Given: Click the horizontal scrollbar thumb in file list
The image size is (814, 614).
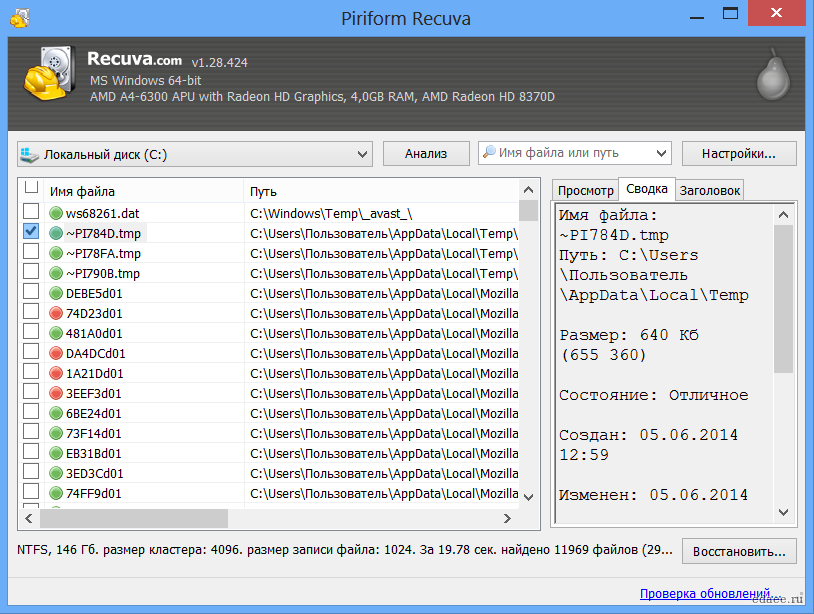Looking at the screenshot, I should [x=134, y=519].
